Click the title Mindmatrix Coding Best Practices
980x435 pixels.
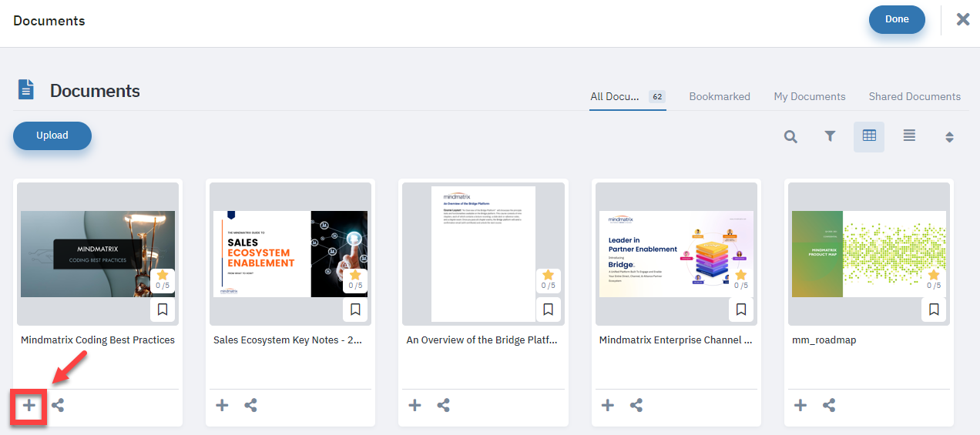(x=98, y=340)
